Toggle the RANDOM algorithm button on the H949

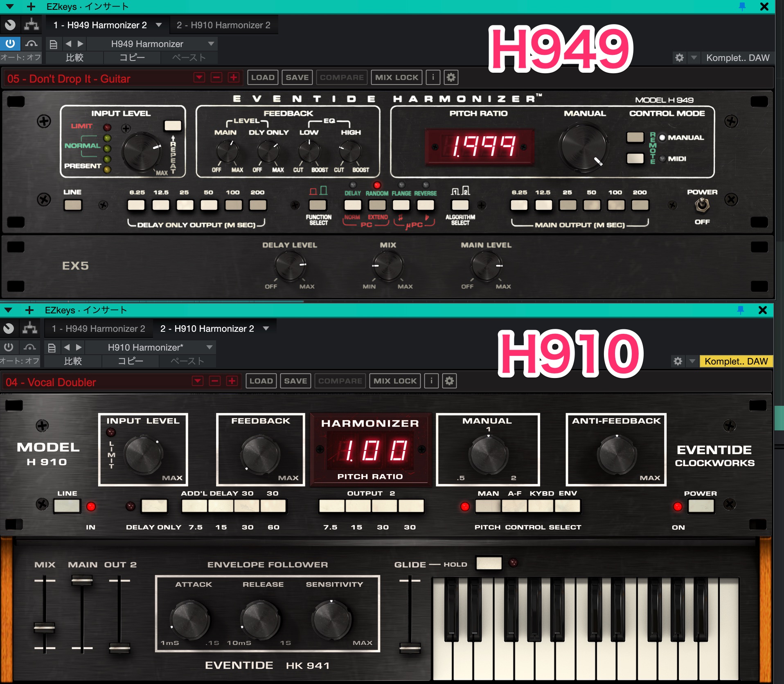(376, 205)
